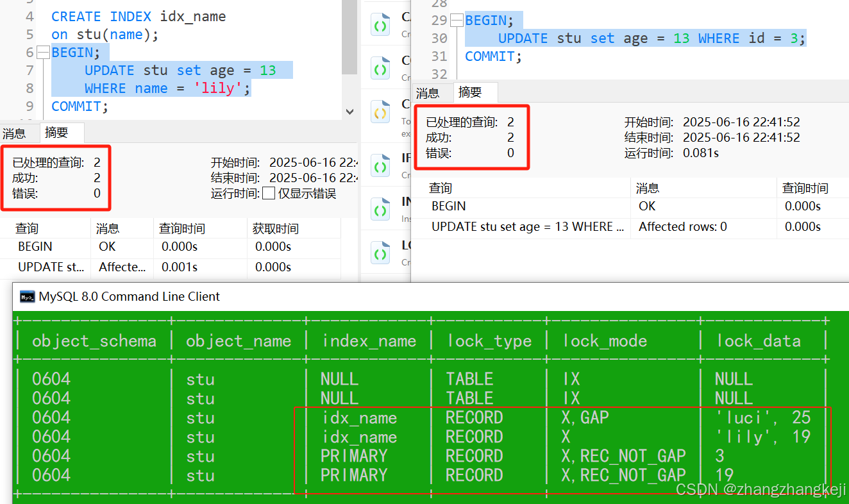This screenshot has width=849, height=504.
Task: Click the snippet icon beside IF
Action: click(x=380, y=165)
